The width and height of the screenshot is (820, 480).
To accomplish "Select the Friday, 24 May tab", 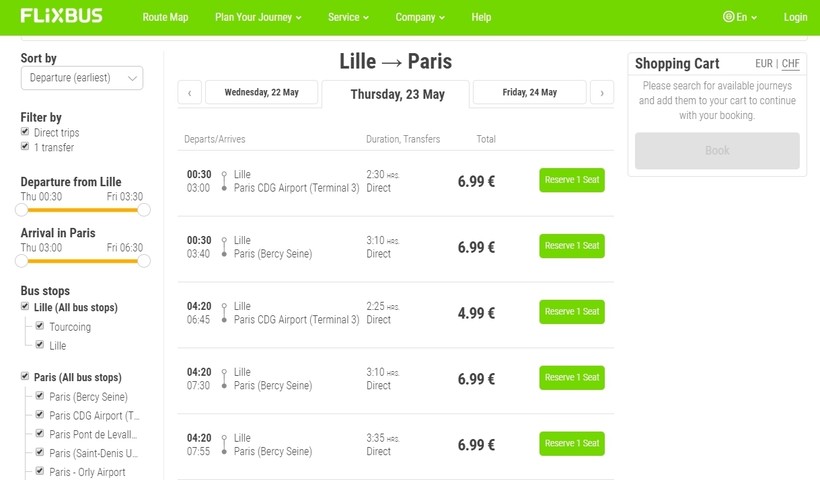I will (x=529, y=92).
